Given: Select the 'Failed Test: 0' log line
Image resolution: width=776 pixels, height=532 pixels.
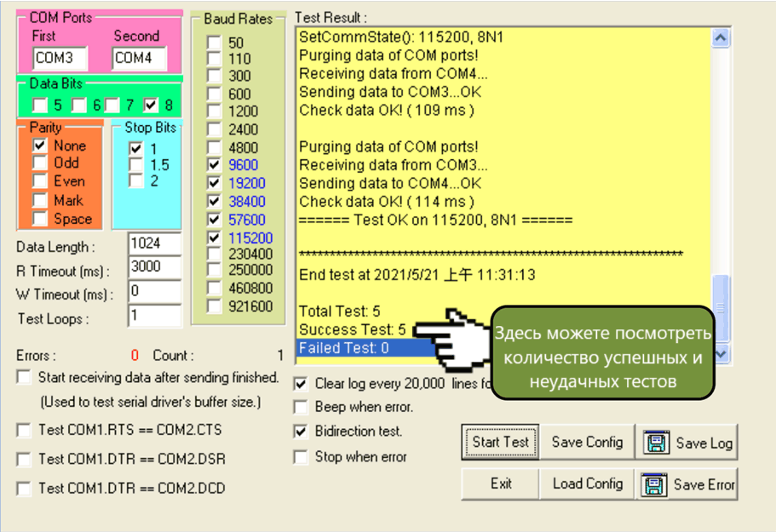Looking at the screenshot, I should pos(344,348).
